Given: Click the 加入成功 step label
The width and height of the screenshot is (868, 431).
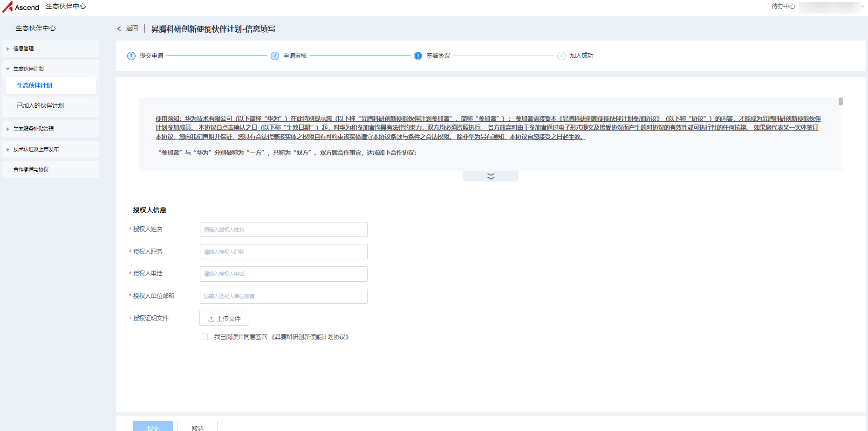Looking at the screenshot, I should pos(581,56).
